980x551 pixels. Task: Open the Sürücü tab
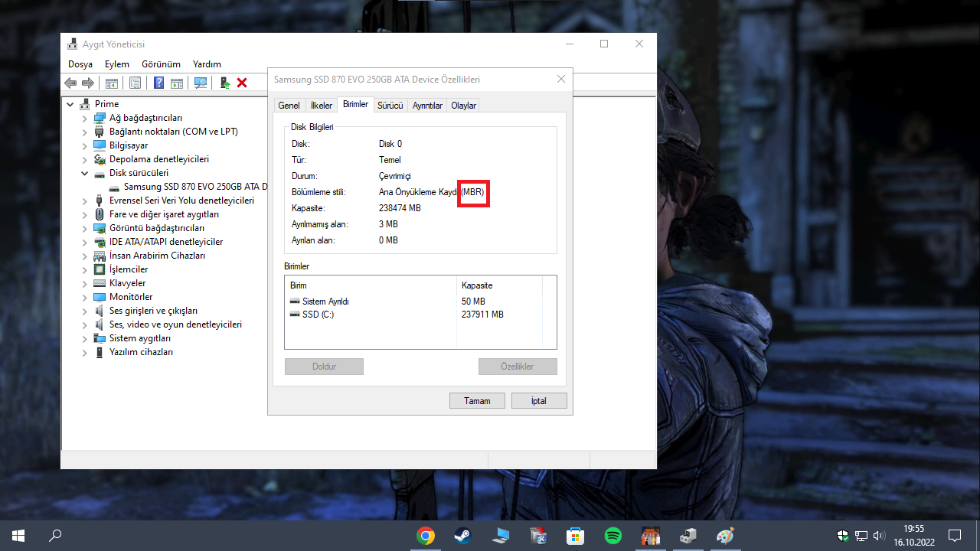point(390,106)
